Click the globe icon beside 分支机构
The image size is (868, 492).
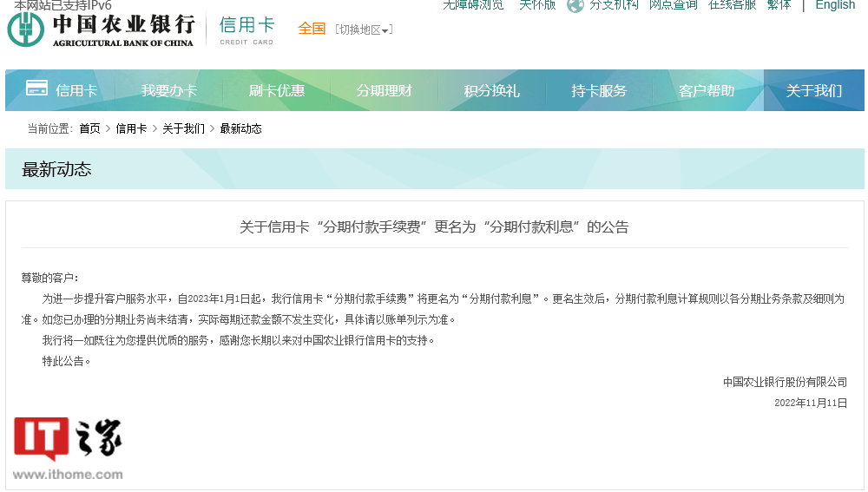[x=575, y=5]
